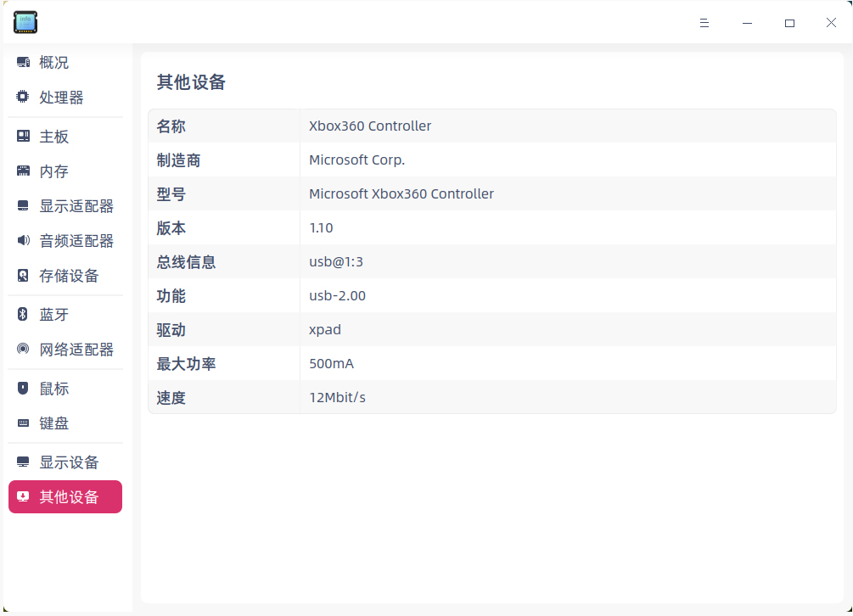This screenshot has height=616, width=853.
Task: Click the info app logo in the titlebar
Action: 25,22
